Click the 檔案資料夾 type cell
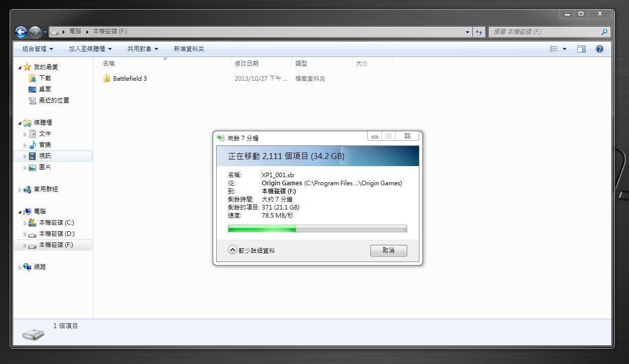 (310, 79)
